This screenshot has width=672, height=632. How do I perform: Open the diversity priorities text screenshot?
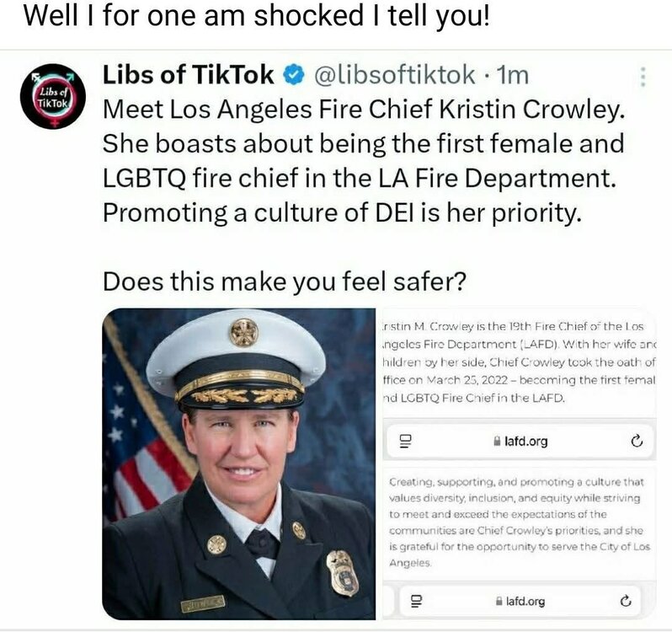519,522
